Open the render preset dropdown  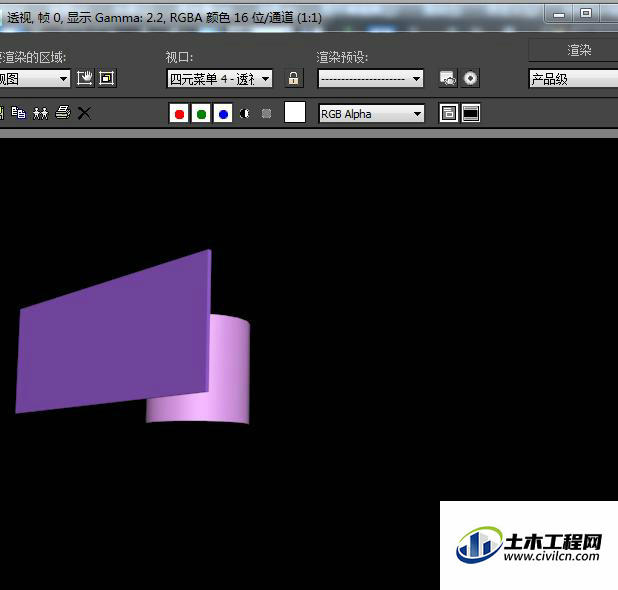point(370,78)
